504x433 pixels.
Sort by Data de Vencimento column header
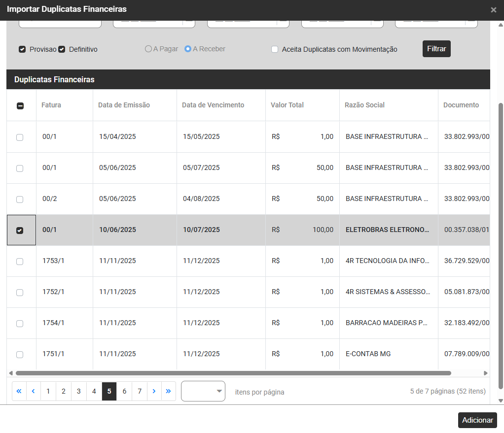coord(213,105)
